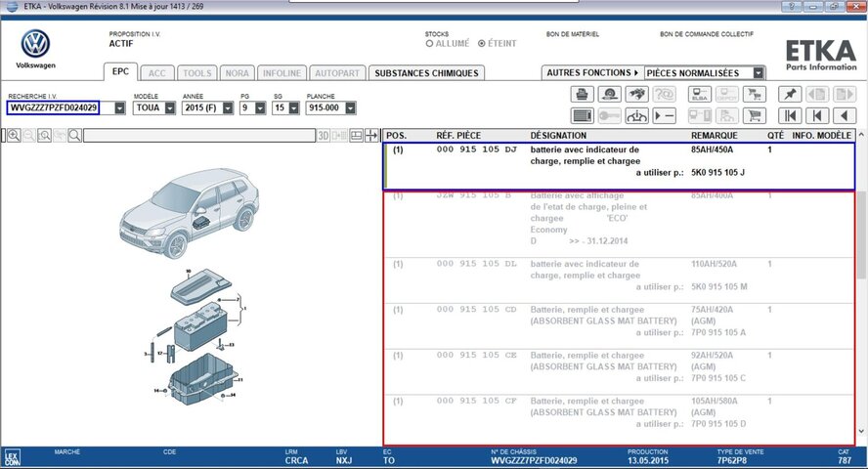Click scroll down arrow of parts list
Viewport: 868px width, 469px height.
click(x=861, y=431)
